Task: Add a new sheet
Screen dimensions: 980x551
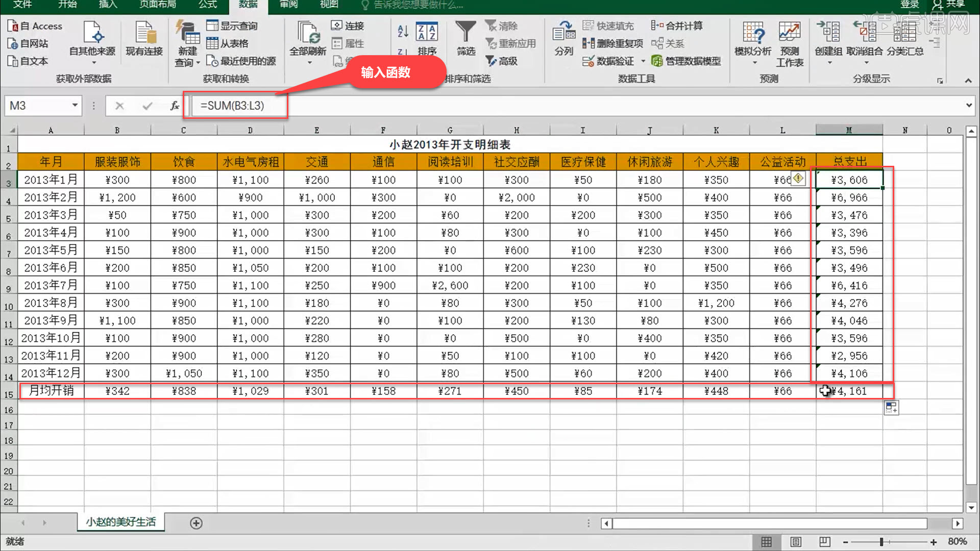Action: [196, 523]
